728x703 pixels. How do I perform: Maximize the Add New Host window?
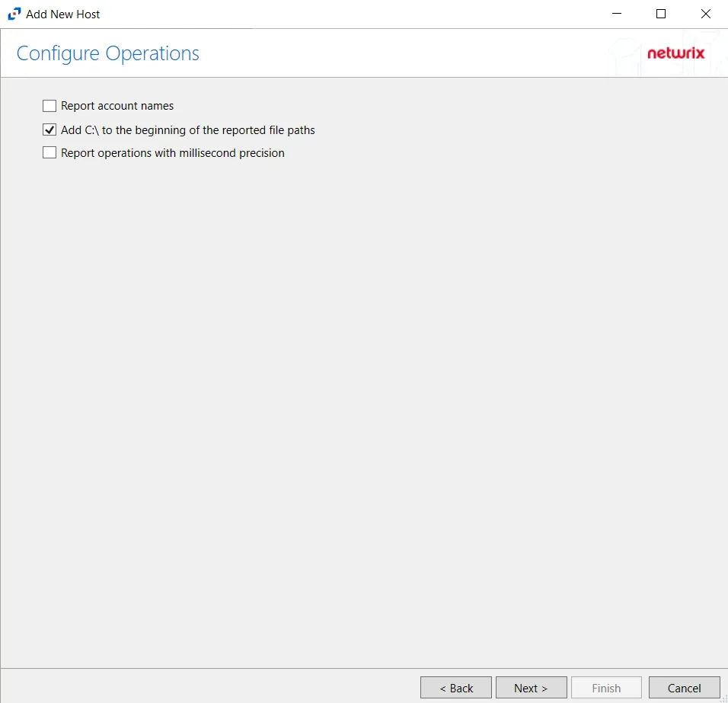coord(661,14)
